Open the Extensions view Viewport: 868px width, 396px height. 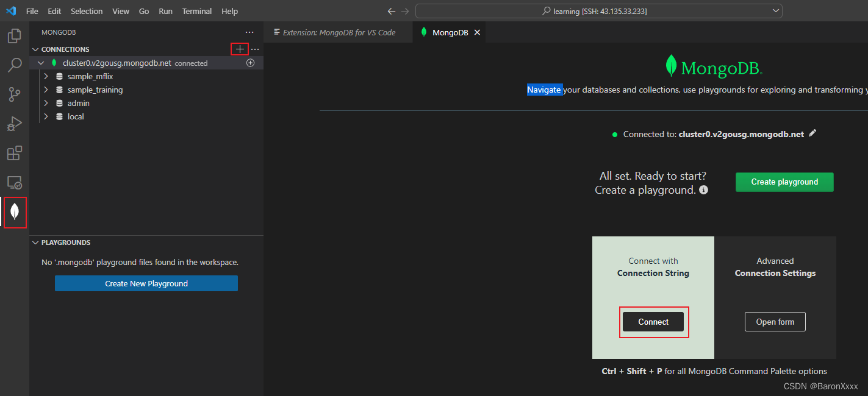point(15,152)
